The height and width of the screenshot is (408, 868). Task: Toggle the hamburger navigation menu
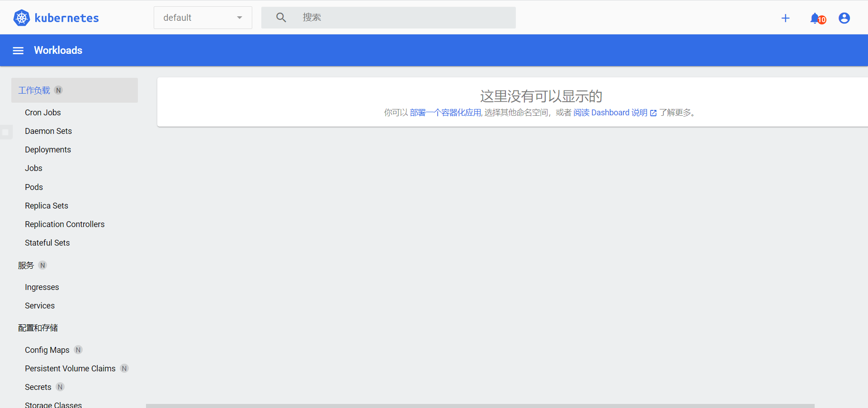18,51
